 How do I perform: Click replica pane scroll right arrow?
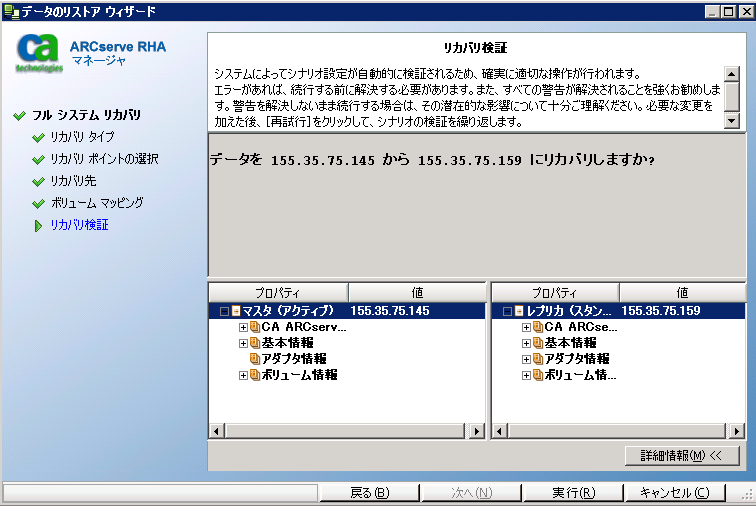click(x=736, y=431)
